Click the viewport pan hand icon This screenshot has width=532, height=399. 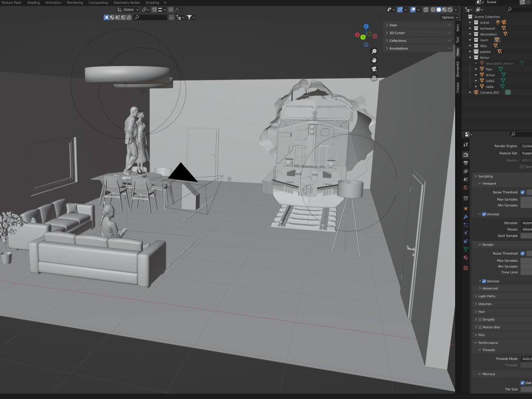point(374,60)
